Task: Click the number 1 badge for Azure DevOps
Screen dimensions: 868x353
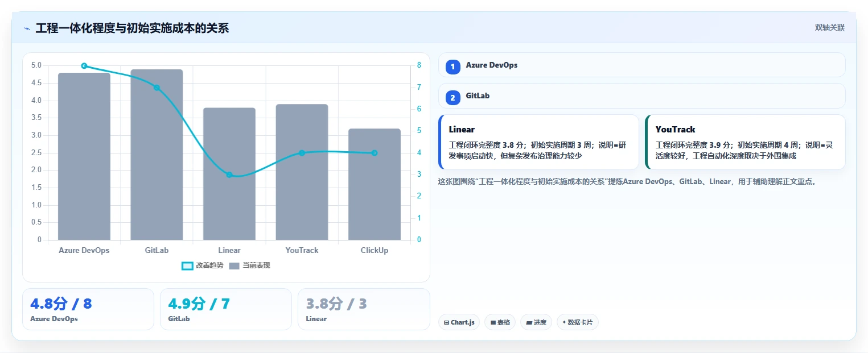Action: [x=453, y=67]
